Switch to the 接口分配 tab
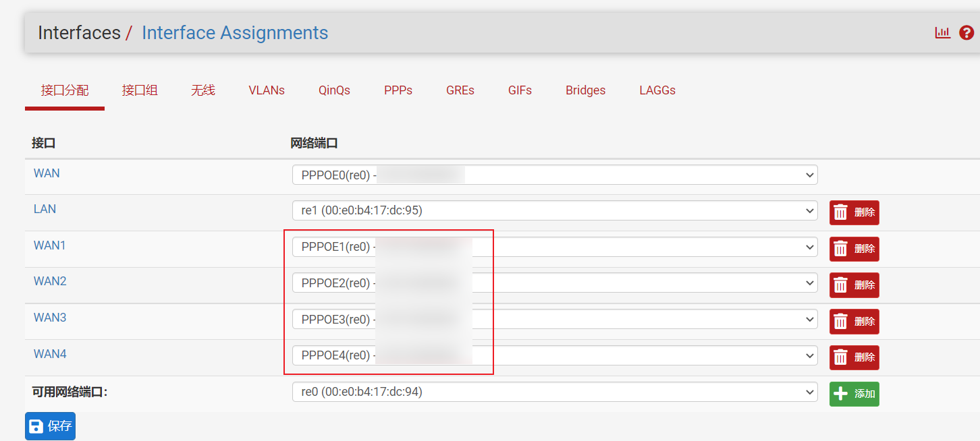Viewport: 980px width, 441px height. click(65, 90)
